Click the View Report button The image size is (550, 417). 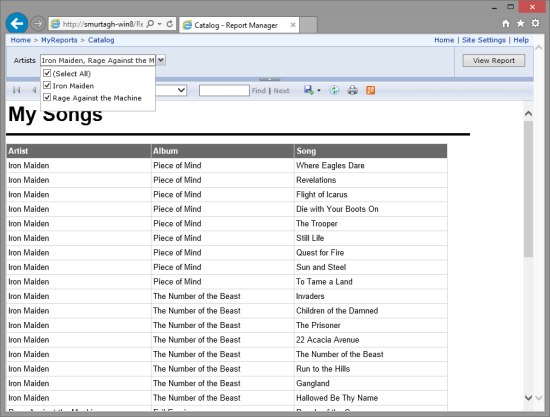click(494, 60)
